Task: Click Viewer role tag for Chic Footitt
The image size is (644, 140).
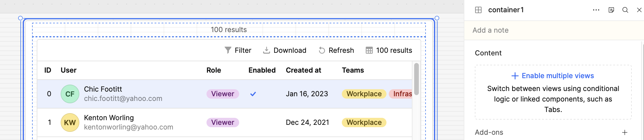Action: [223, 94]
